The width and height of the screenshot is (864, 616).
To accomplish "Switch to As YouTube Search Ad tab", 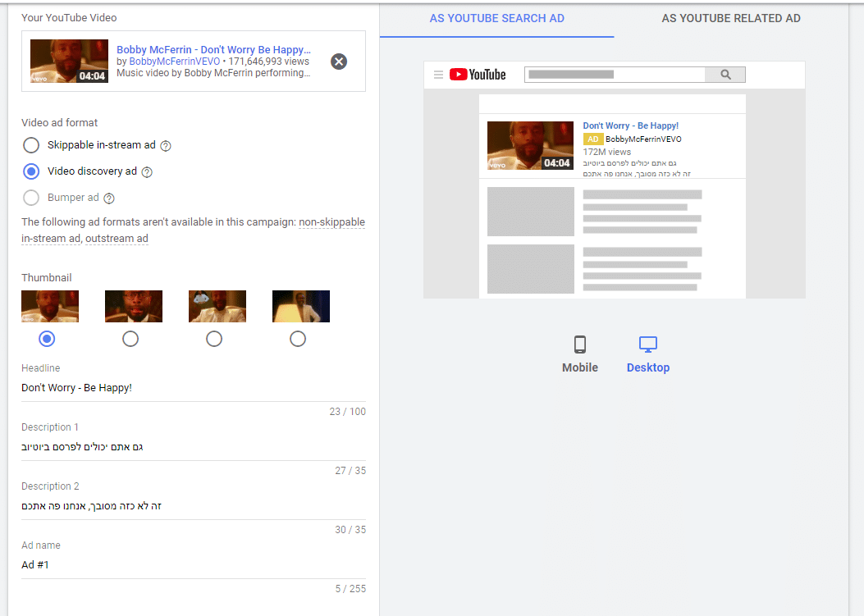I will point(497,19).
